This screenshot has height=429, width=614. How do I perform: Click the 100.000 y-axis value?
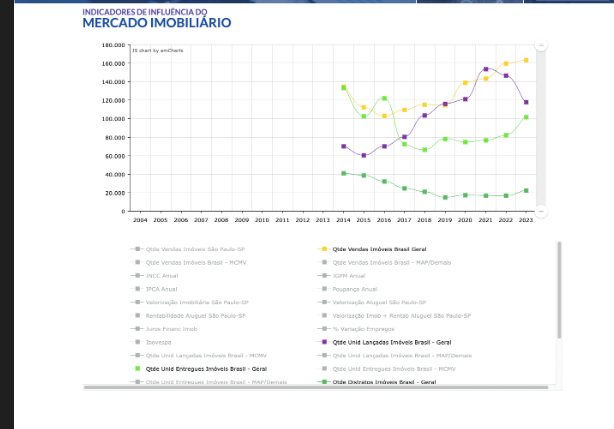coord(114,119)
